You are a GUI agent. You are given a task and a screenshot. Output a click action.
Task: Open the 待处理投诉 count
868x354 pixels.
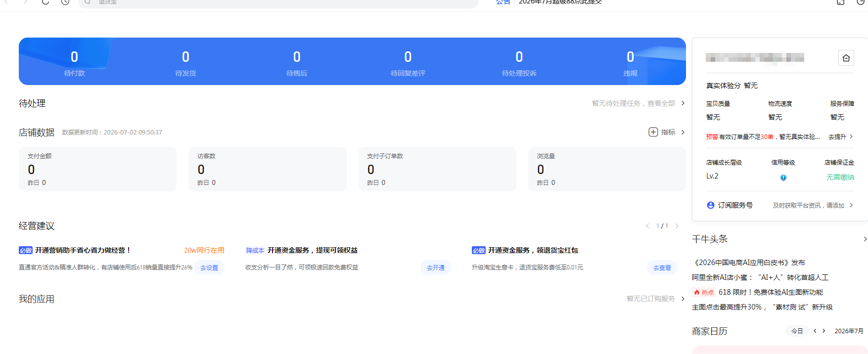pos(519,63)
